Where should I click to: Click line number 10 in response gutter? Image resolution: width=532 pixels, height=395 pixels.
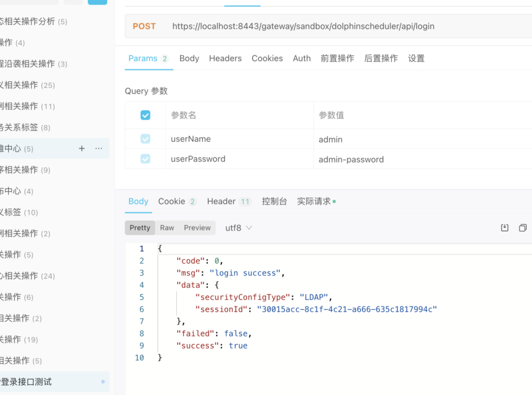point(139,358)
